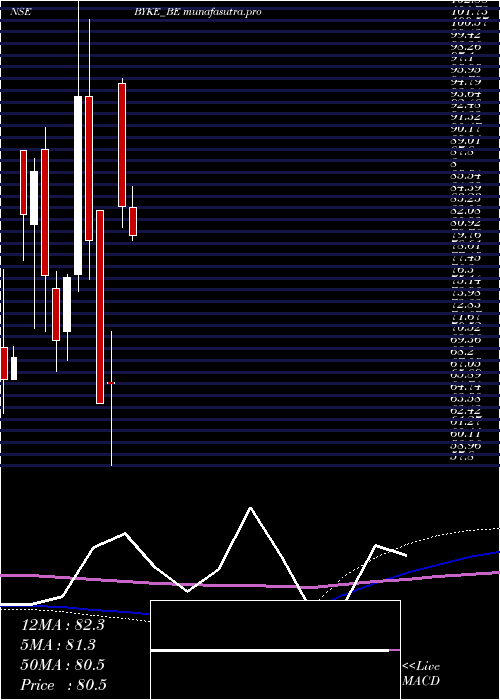Click the 68.2 price axis label
The height and width of the screenshot is (700, 500).
(463, 352)
